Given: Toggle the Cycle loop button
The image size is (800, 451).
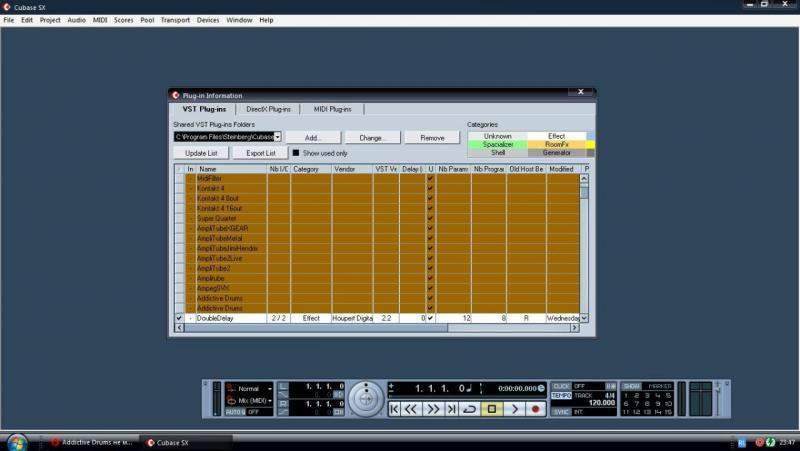Looking at the screenshot, I should point(469,409).
